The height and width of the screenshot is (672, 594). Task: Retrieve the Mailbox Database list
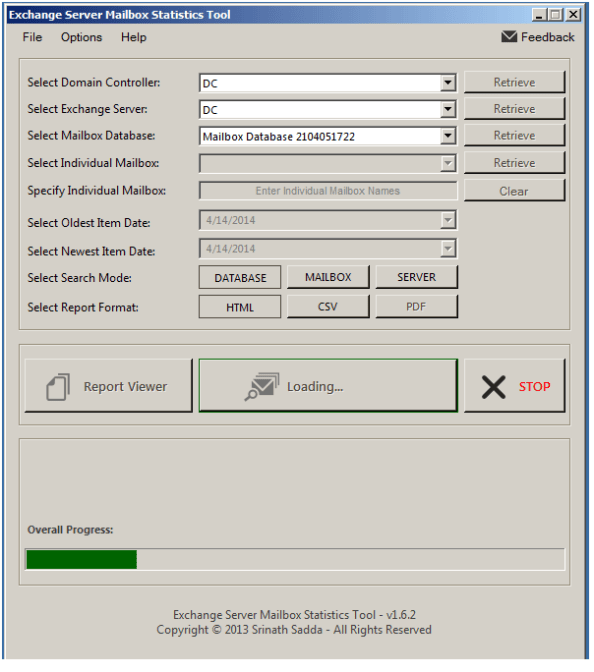(514, 135)
